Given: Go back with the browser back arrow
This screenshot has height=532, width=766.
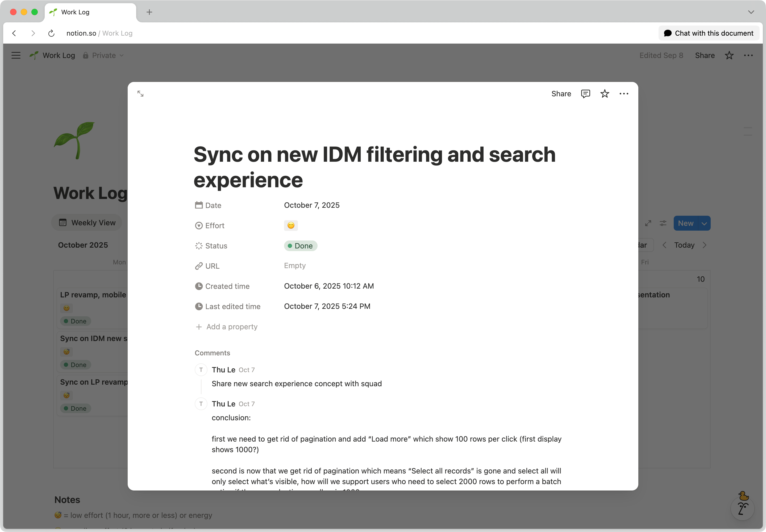Looking at the screenshot, I should tap(14, 33).
